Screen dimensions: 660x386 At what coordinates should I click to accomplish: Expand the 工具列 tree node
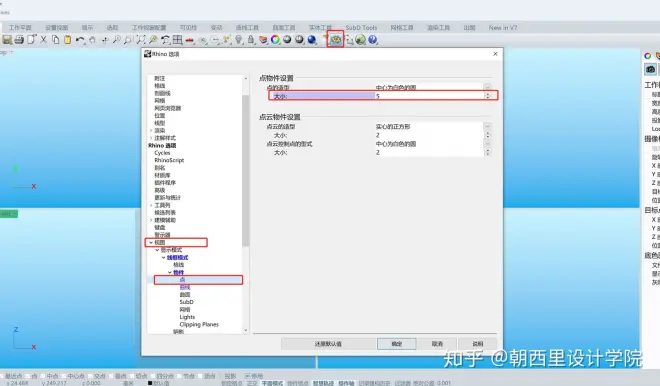[x=151, y=205]
